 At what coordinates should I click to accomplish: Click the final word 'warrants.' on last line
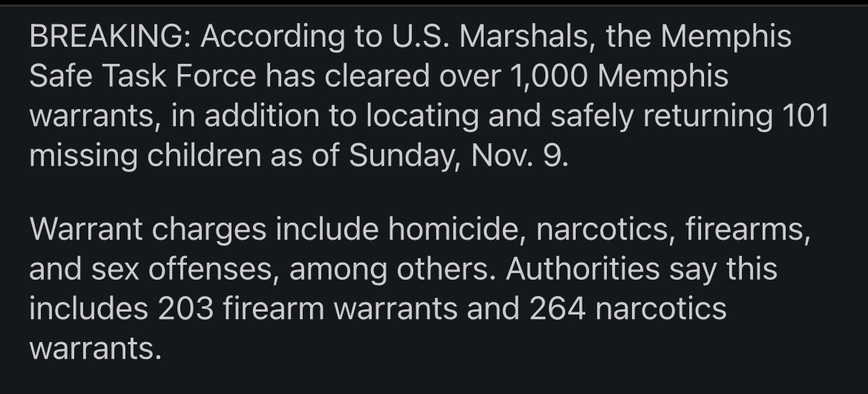(95, 347)
